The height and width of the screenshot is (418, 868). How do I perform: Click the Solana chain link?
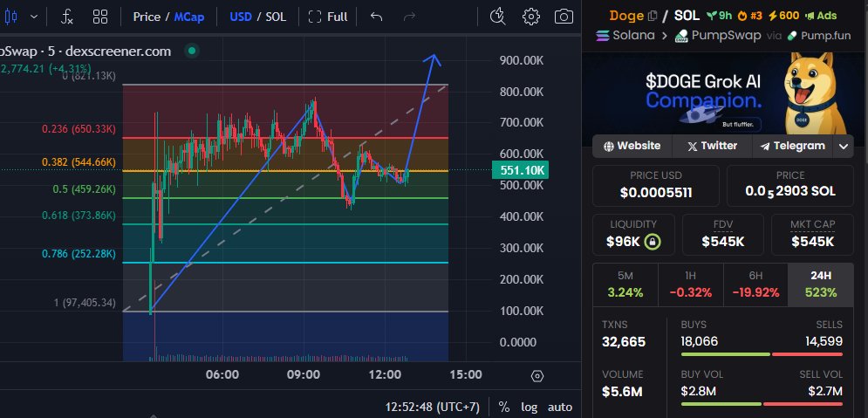pos(625,36)
